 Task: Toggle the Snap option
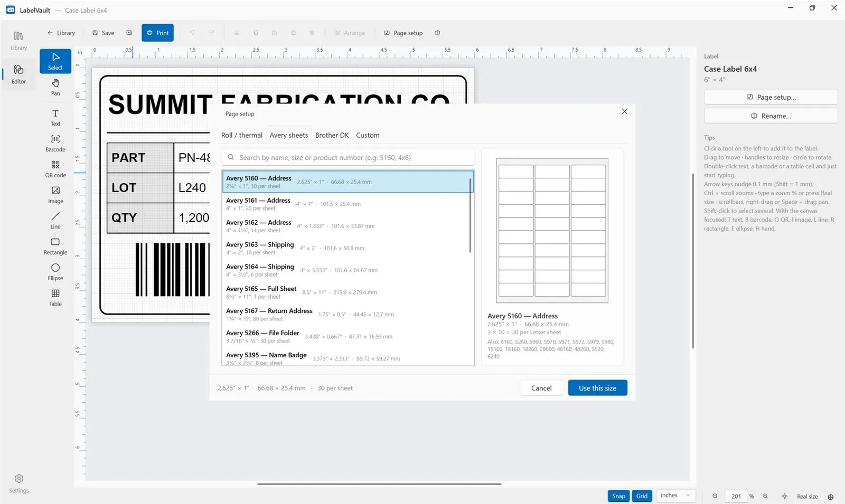point(618,496)
